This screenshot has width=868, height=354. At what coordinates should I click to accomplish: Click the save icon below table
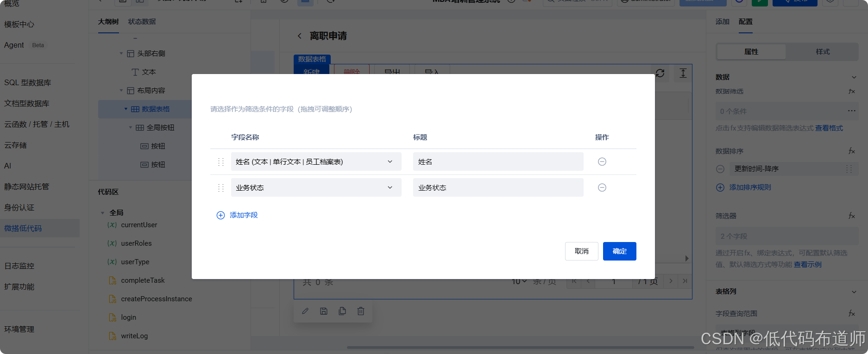324,311
